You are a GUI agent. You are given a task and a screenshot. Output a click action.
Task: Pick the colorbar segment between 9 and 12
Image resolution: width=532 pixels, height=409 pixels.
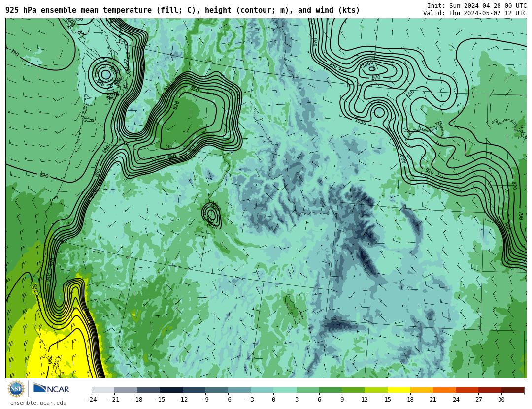353,390
